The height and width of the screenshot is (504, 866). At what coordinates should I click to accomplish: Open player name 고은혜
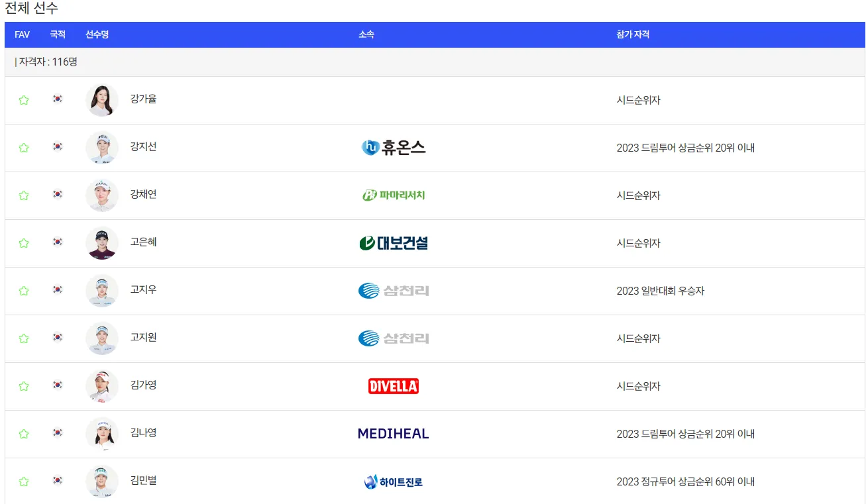[144, 242]
